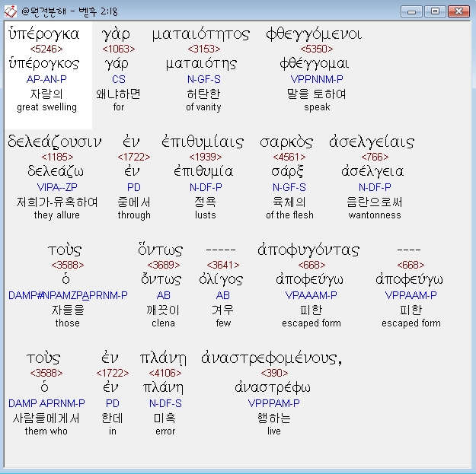Click parsing code VIPA--ZP
The width and height of the screenshot is (476, 474).
pyautogui.click(x=57, y=187)
